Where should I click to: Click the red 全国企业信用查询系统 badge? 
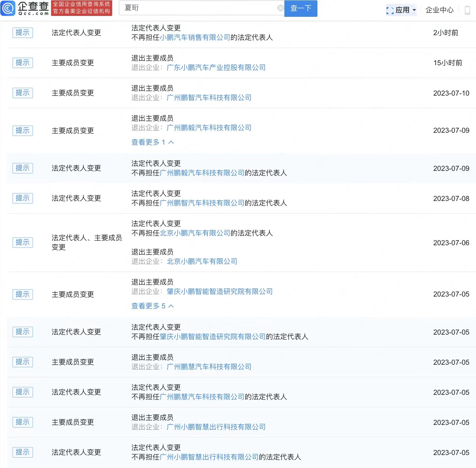tap(82, 8)
